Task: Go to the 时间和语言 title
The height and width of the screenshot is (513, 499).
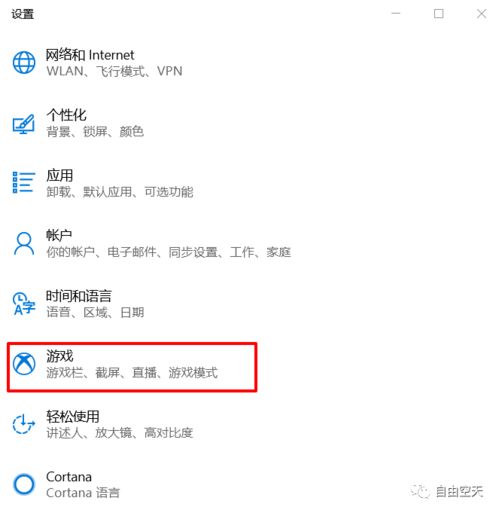Action: [79, 296]
